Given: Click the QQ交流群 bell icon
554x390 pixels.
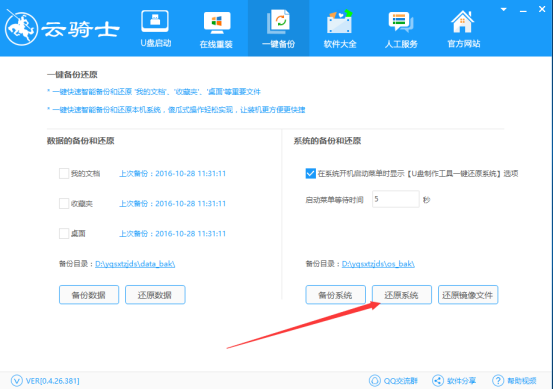Looking at the screenshot, I should tap(375, 380).
